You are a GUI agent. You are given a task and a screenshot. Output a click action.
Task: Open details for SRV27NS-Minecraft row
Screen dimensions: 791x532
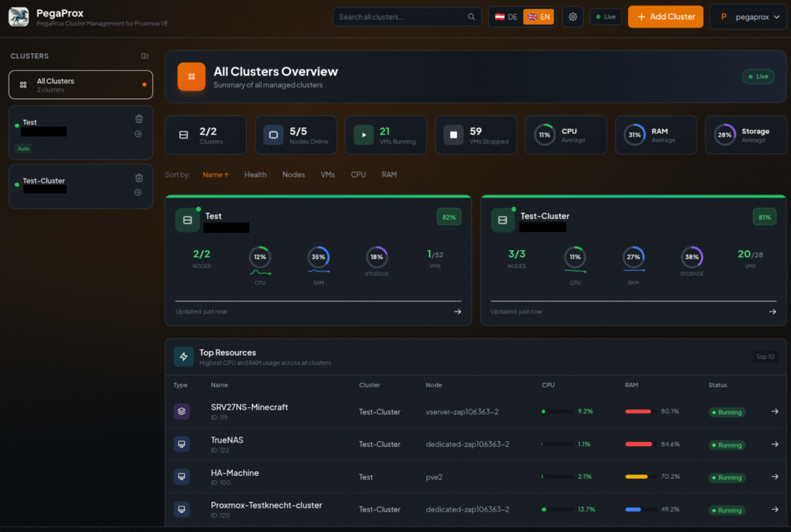[776, 411]
